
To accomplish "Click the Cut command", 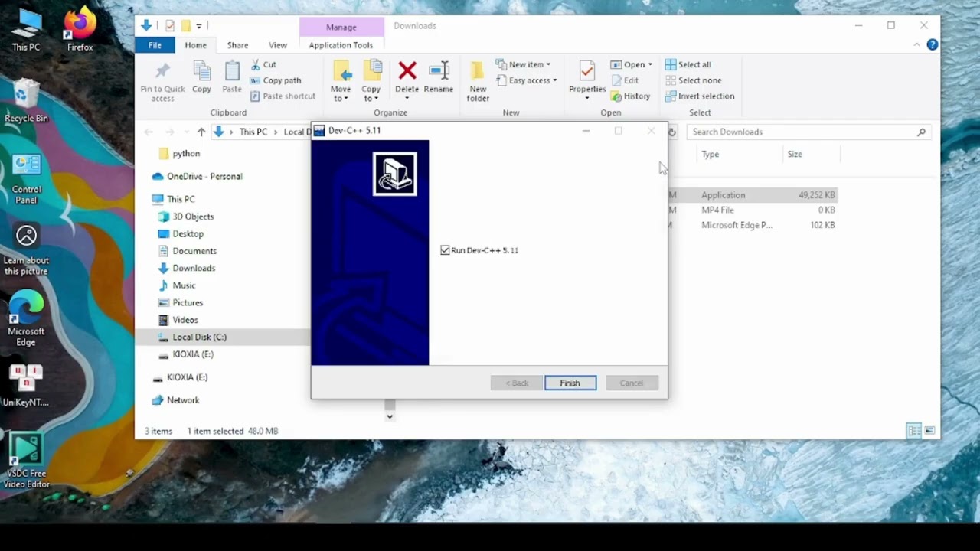I will tap(263, 64).
